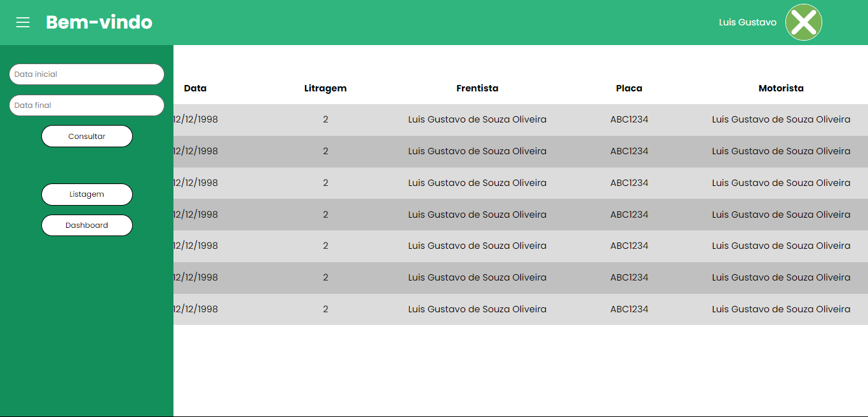Select the last row's date 12/12/1998
Image resolution: width=868 pixels, height=417 pixels.
[x=196, y=309]
